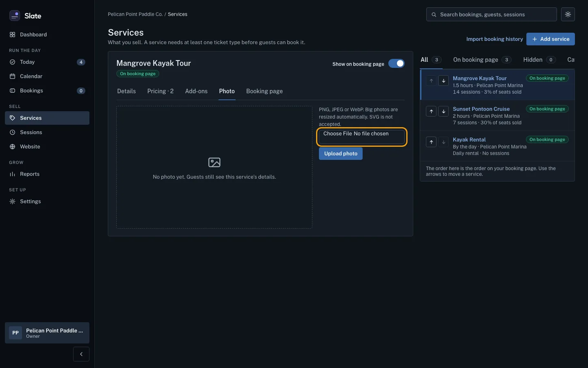Image resolution: width=588 pixels, height=368 pixels.
Task: Open Kayak Rental service
Action: tap(469, 140)
